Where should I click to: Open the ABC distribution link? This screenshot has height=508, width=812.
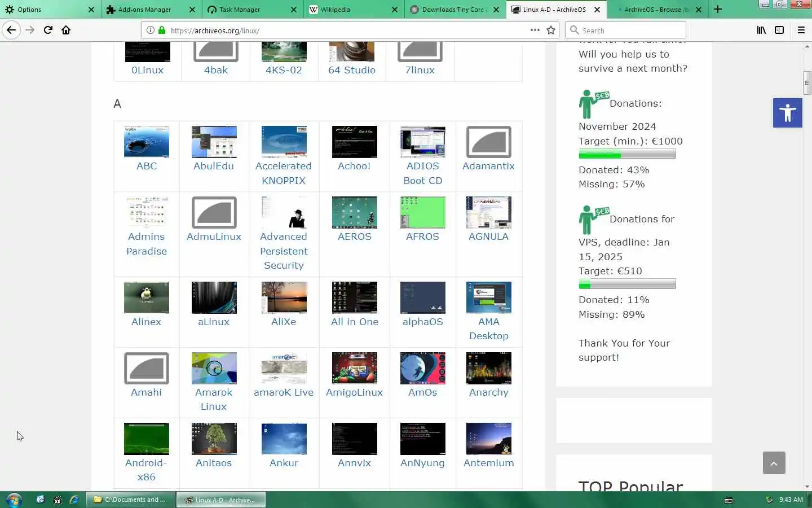point(147,166)
